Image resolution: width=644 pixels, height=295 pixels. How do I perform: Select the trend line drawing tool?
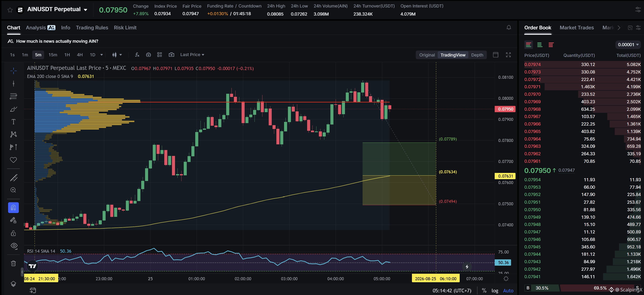click(x=14, y=84)
